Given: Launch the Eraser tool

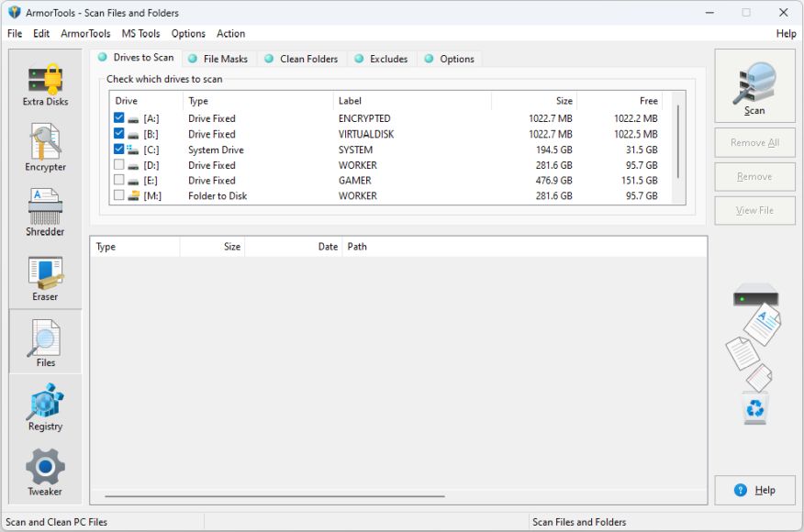Looking at the screenshot, I should click(x=45, y=277).
